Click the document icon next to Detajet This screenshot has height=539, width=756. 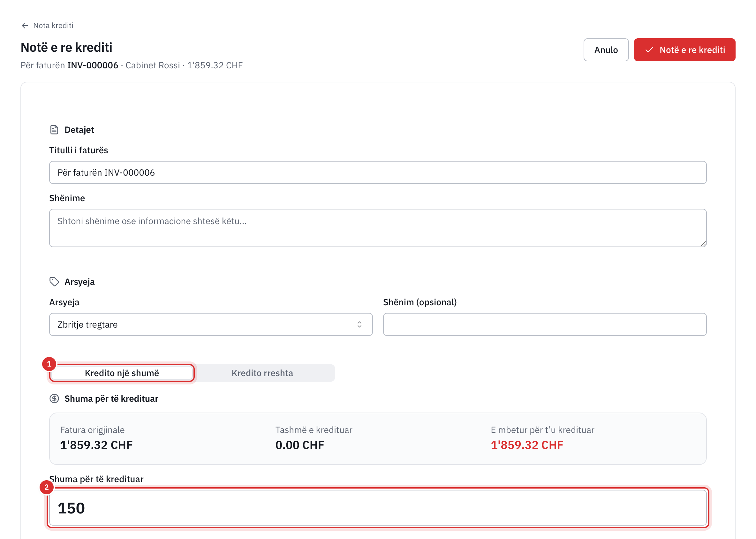pyautogui.click(x=54, y=130)
